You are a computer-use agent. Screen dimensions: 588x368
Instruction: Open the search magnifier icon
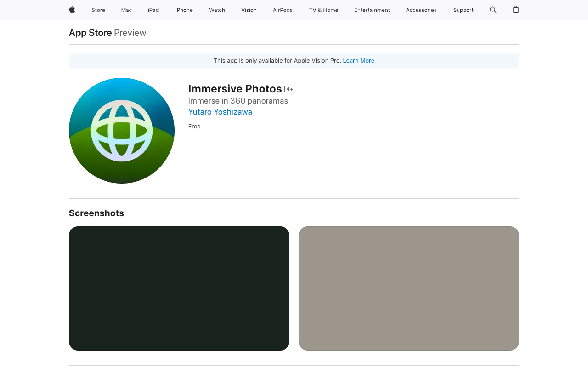click(493, 10)
